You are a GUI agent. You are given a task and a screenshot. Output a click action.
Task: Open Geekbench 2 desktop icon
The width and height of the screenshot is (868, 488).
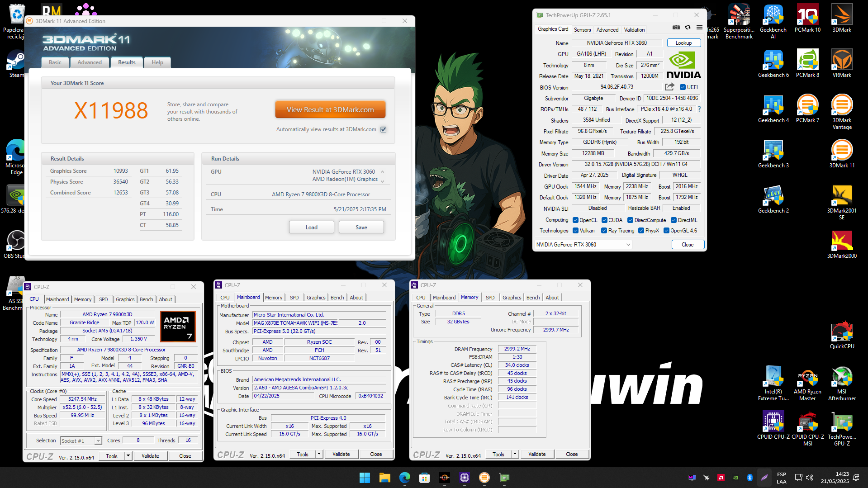tap(773, 199)
